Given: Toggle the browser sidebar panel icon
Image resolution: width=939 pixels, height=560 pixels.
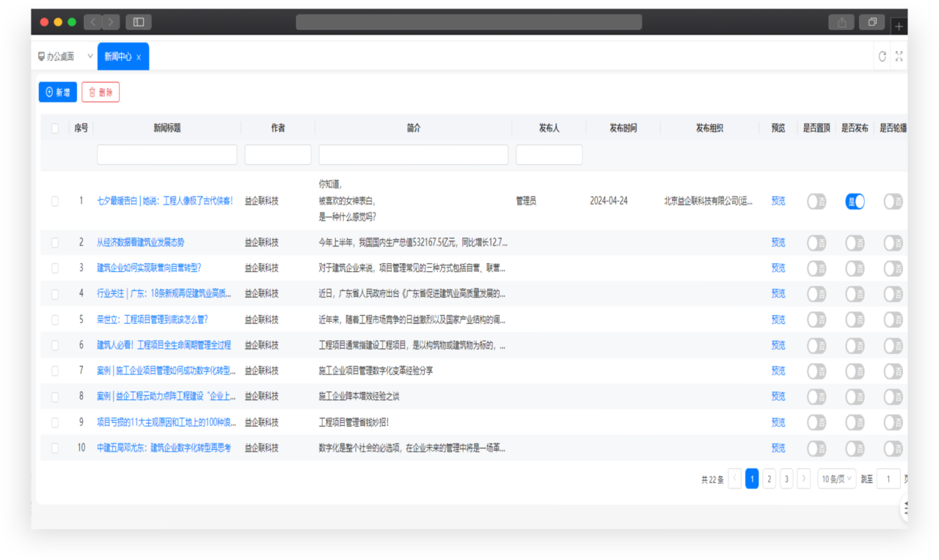Looking at the screenshot, I should [x=139, y=22].
